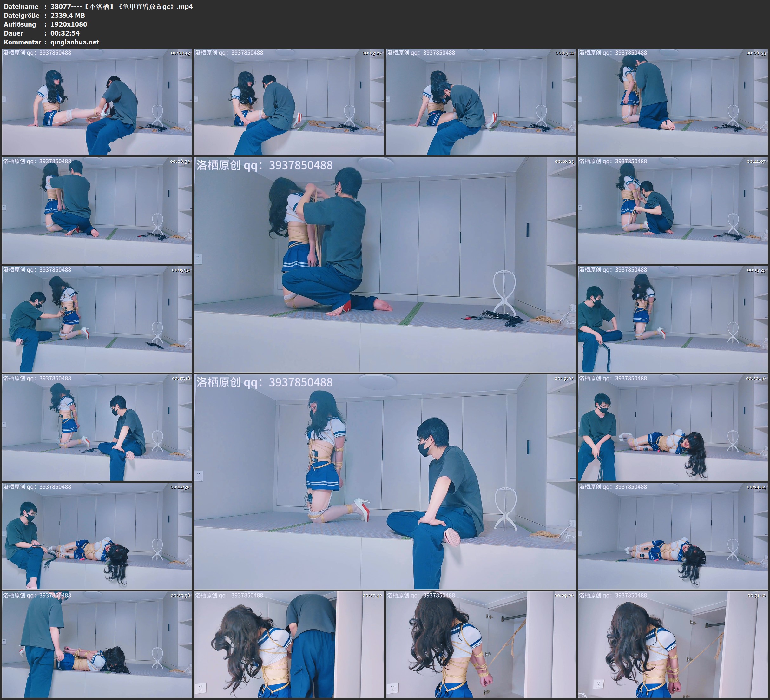The image size is (770, 700).
Task: Select the thumbnail at 00:20:46
Action: click(673, 427)
